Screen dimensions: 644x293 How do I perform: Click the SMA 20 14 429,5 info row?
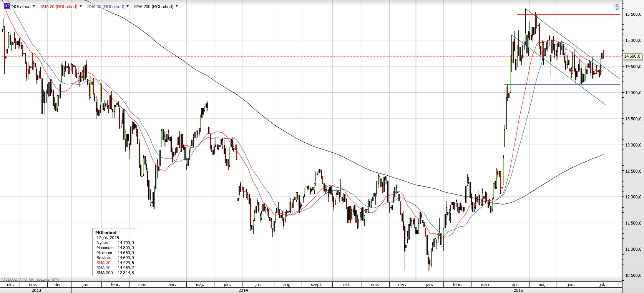tap(115, 263)
